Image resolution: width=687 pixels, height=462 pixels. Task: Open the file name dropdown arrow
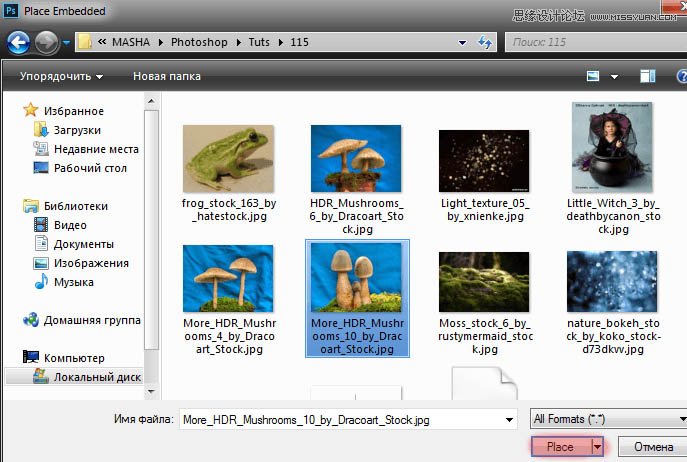(509, 420)
